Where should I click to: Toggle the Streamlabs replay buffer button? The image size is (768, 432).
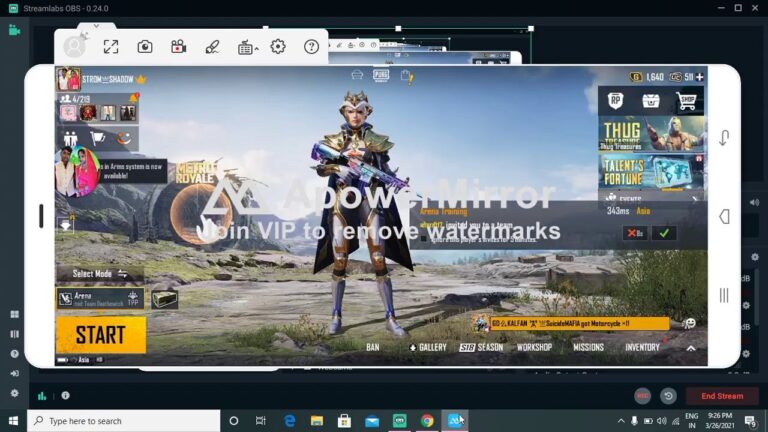coord(668,396)
